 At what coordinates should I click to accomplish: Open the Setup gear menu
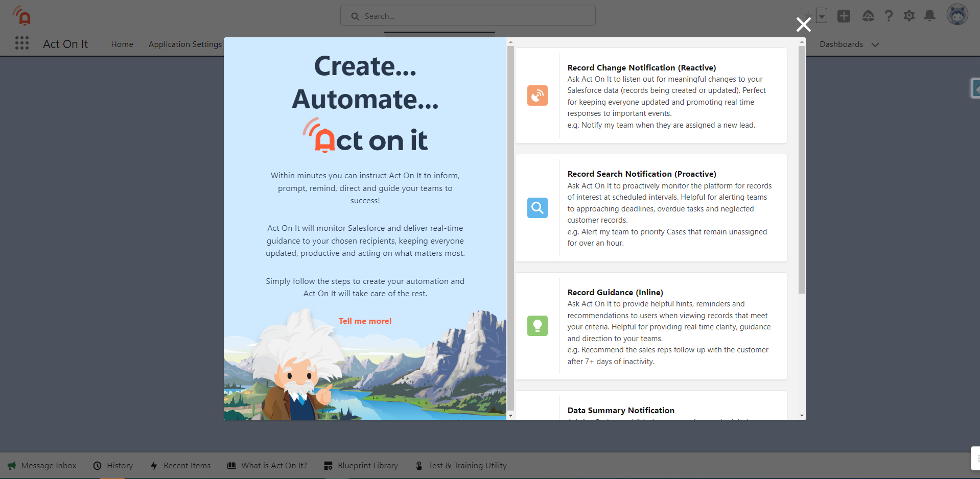909,16
